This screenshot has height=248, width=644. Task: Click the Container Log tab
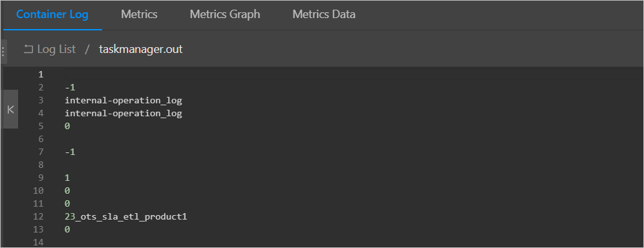52,14
